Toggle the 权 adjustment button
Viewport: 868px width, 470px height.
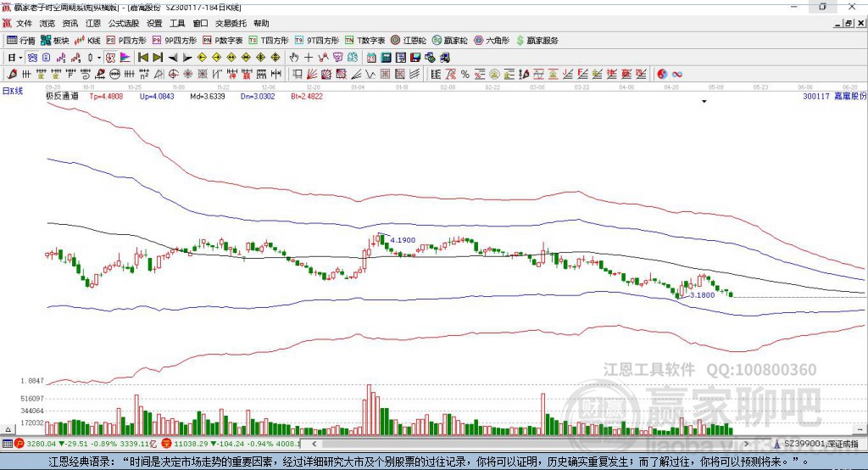[111, 58]
